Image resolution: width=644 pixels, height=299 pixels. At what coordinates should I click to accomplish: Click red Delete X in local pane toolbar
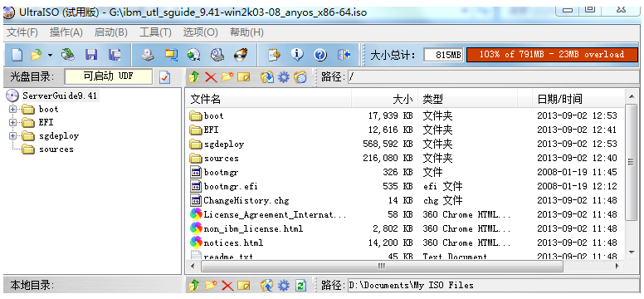227,285
